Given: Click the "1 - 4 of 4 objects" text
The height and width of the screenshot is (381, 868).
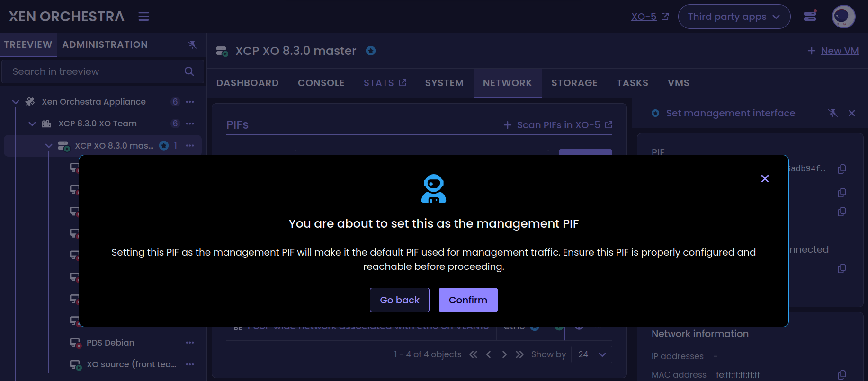Looking at the screenshot, I should click(x=428, y=354).
